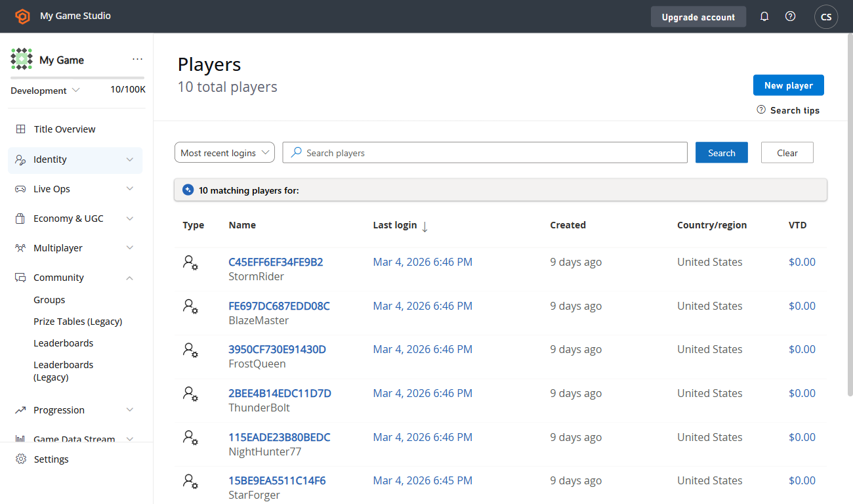Open the CS account avatar menu

tap(826, 17)
